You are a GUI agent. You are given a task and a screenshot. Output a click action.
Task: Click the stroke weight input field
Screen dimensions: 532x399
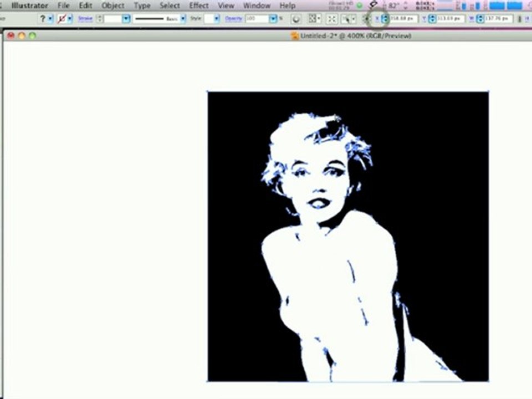click(112, 19)
